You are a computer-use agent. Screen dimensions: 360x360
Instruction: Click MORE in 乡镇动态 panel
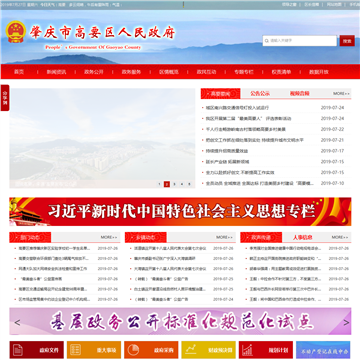click(x=224, y=237)
